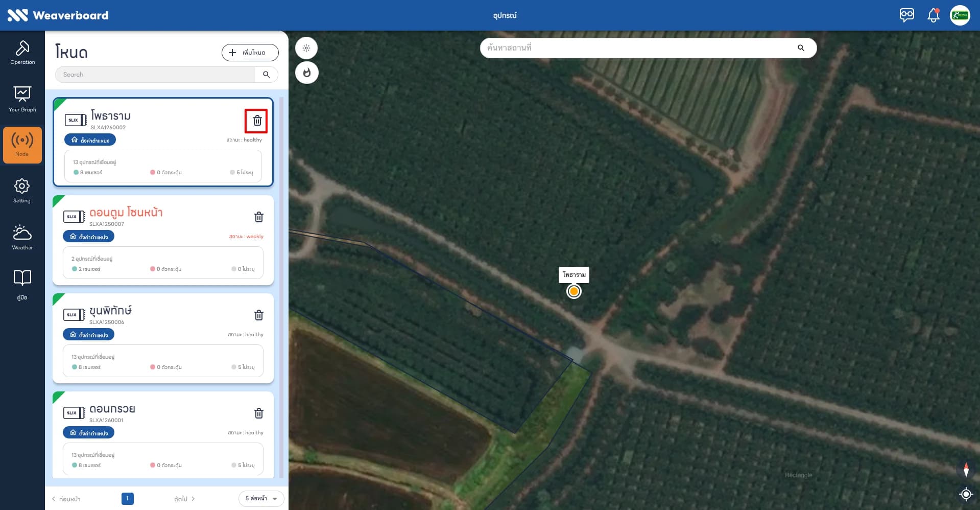The height and width of the screenshot is (510, 980).
Task: Delete the ดอนกรวย node
Action: point(259,413)
